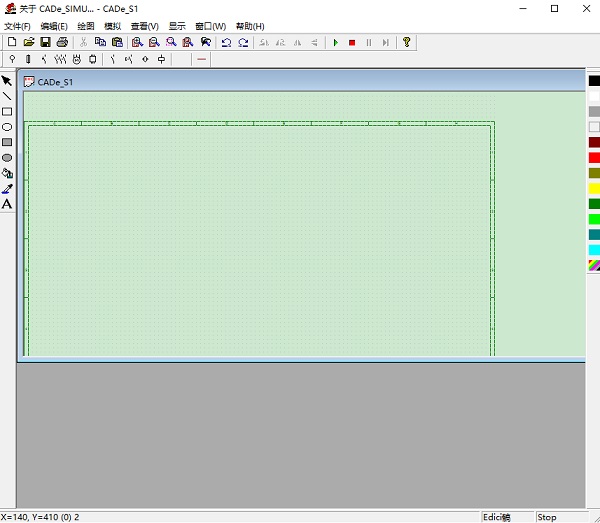Open the 模拟 menu

pyautogui.click(x=112, y=26)
